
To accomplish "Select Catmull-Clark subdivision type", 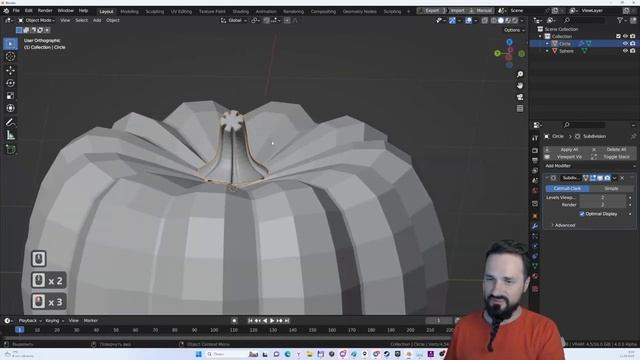I will tap(567, 189).
